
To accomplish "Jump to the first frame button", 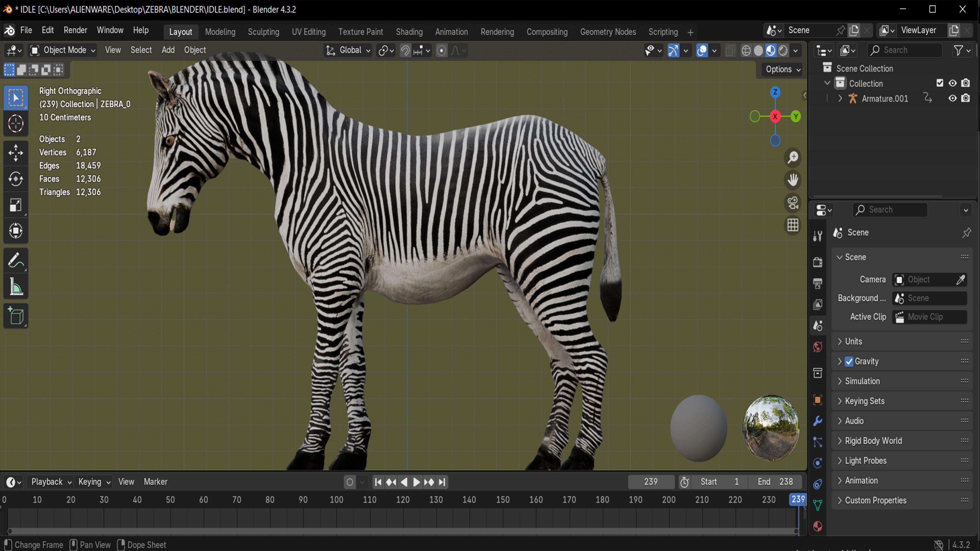I will tap(378, 482).
